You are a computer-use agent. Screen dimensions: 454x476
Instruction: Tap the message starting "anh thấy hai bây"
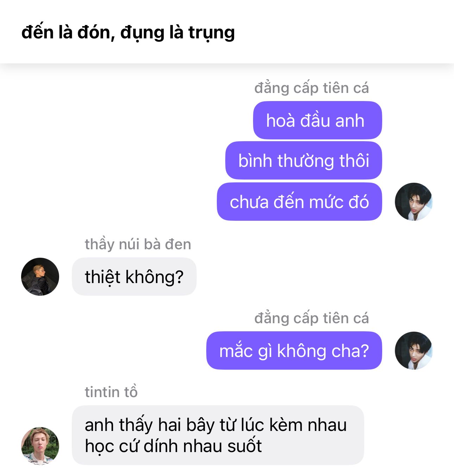point(218,435)
